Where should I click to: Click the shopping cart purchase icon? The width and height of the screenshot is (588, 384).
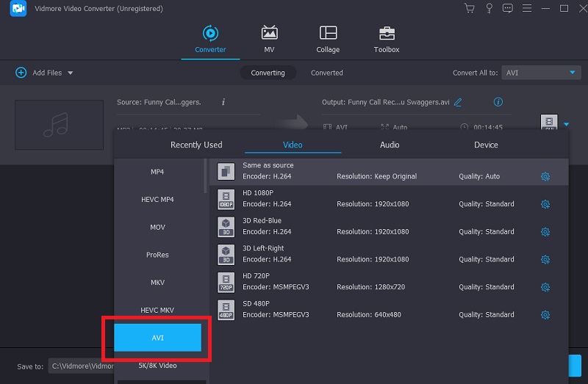click(x=470, y=9)
